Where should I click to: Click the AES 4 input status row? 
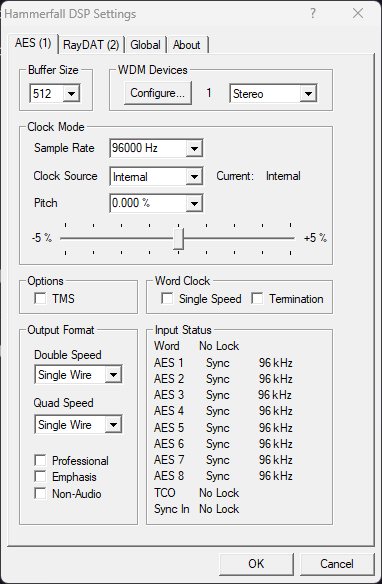223,411
